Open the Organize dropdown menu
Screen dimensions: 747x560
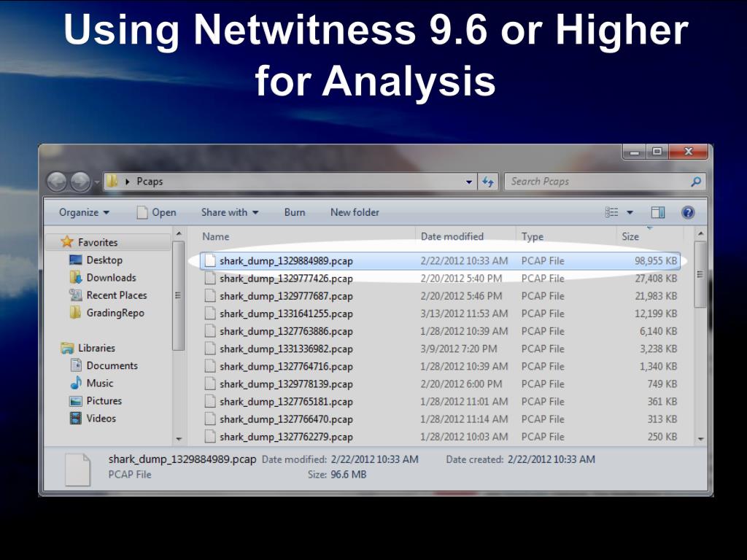point(84,212)
